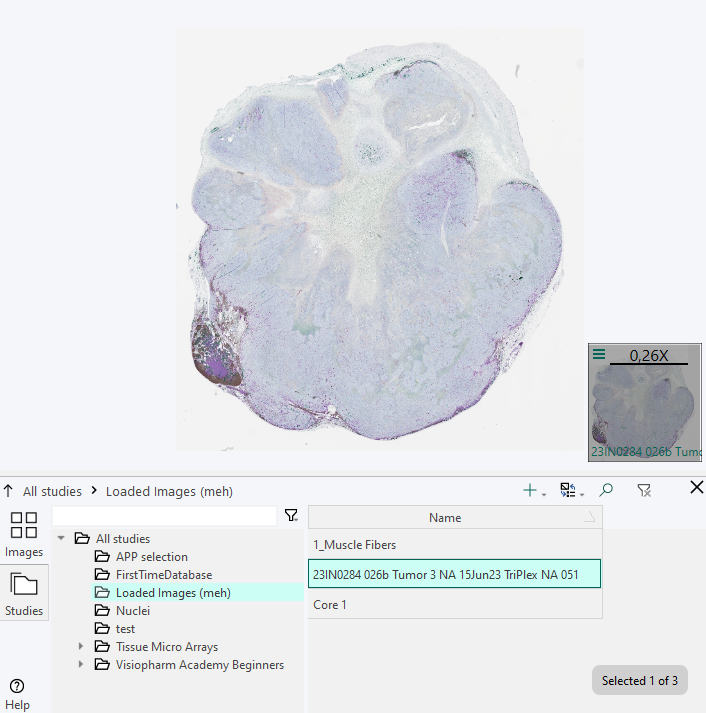Screen dimensions: 706x713
Task: Click the sync database view icon
Action: pos(567,490)
